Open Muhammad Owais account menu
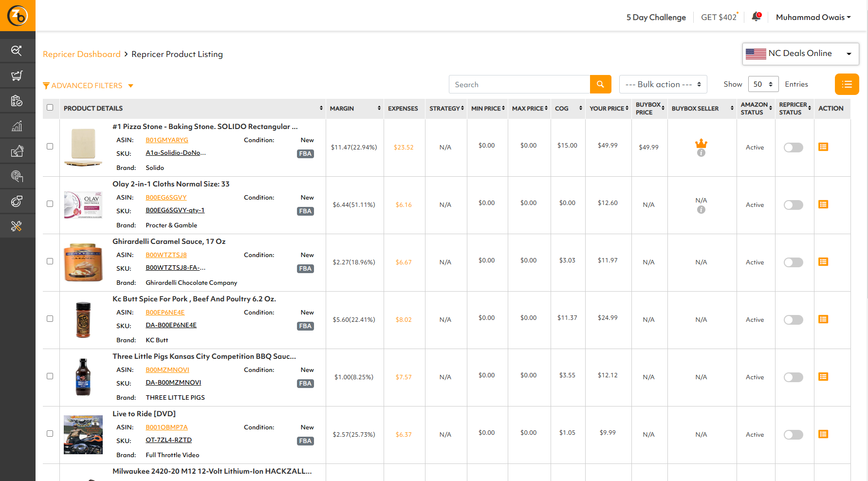This screenshot has width=868, height=481. (813, 17)
